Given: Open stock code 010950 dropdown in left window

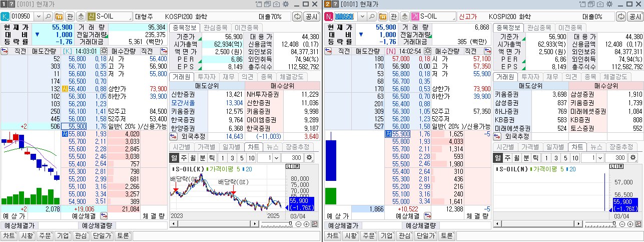Looking at the screenshot, I should pos(38,17).
